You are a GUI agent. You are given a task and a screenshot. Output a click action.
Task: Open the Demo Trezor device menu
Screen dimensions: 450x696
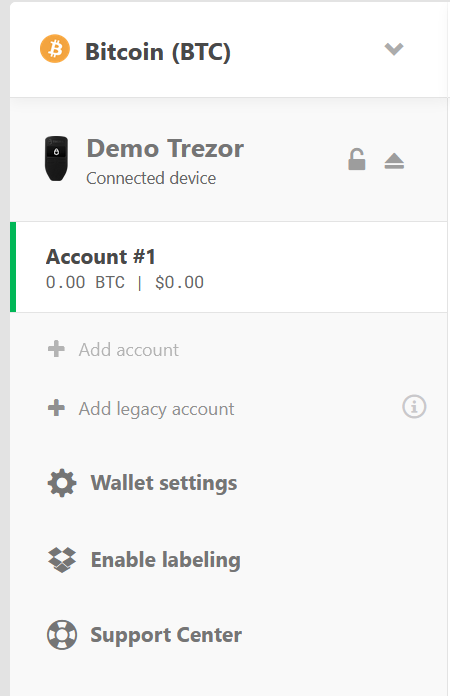click(x=229, y=160)
